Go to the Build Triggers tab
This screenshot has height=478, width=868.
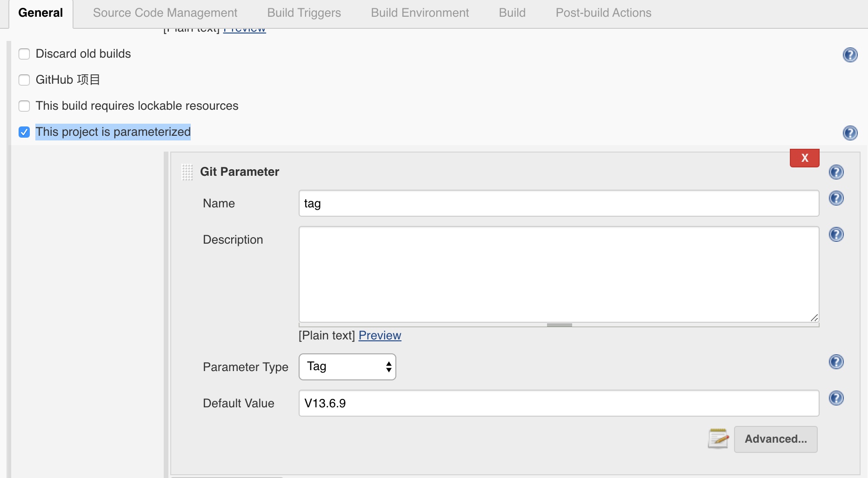tap(304, 13)
